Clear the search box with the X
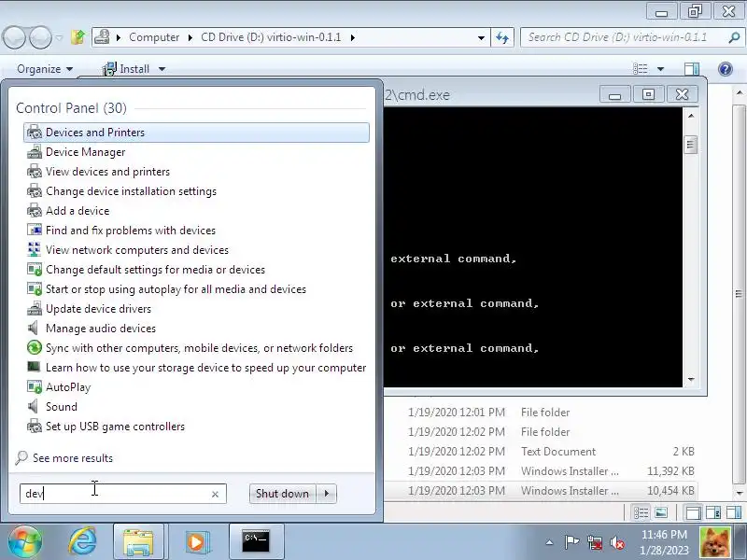This screenshot has height=560, width=747. (x=215, y=495)
